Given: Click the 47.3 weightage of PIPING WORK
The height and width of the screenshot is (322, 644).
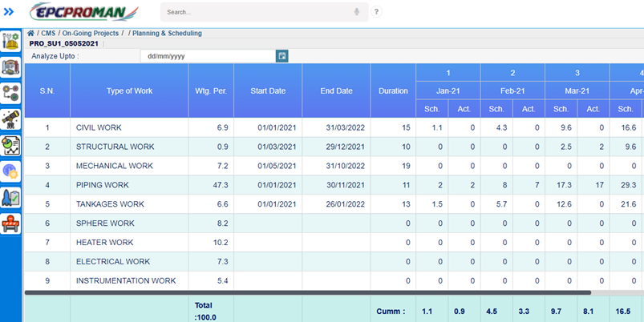Looking at the screenshot, I should click(x=221, y=185).
